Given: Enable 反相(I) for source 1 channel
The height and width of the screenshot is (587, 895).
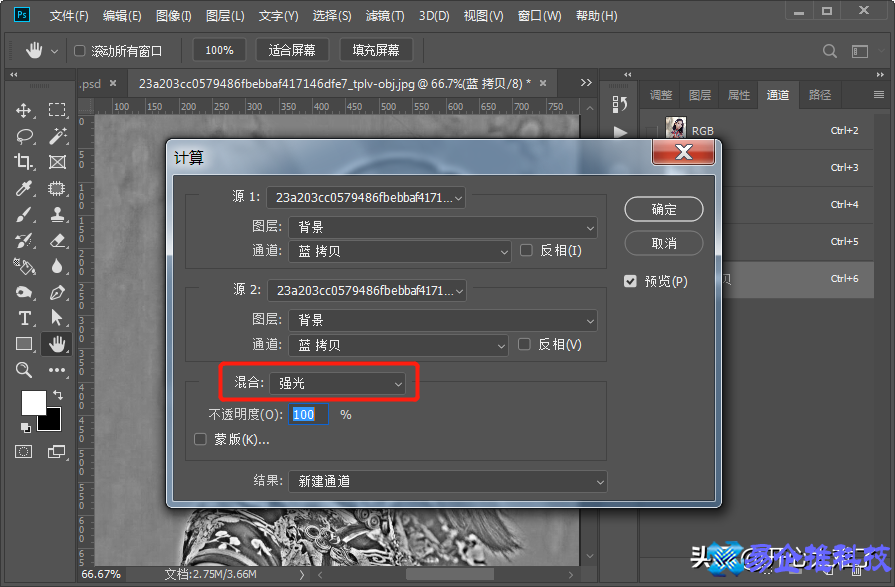Looking at the screenshot, I should 527,251.
